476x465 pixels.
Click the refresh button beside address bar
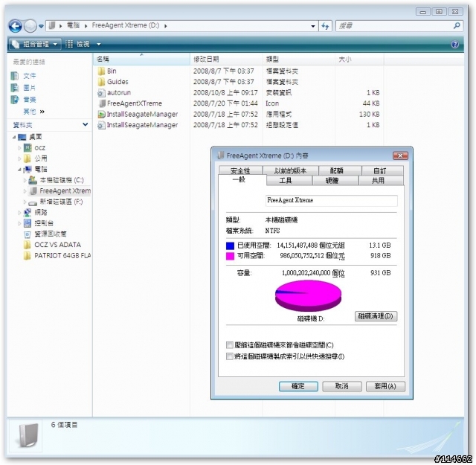click(x=325, y=26)
